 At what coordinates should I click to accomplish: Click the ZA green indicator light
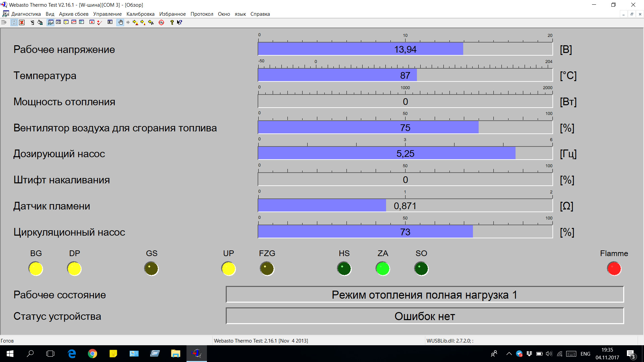[383, 269]
